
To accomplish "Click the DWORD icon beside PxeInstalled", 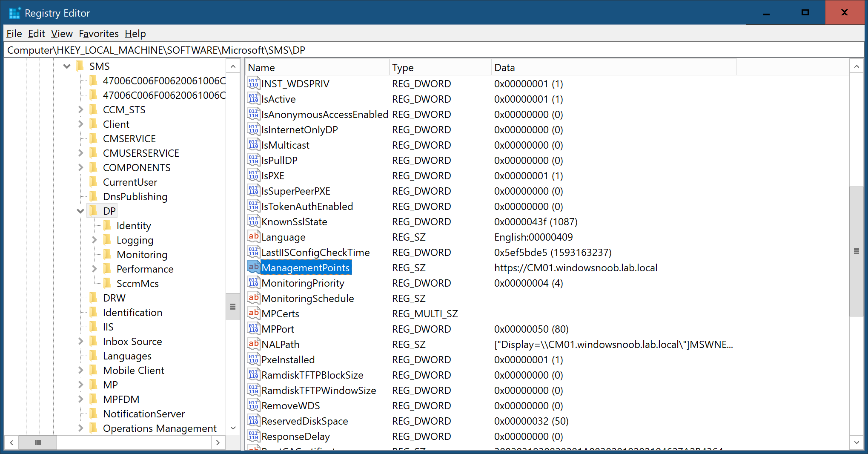I will pyautogui.click(x=254, y=359).
